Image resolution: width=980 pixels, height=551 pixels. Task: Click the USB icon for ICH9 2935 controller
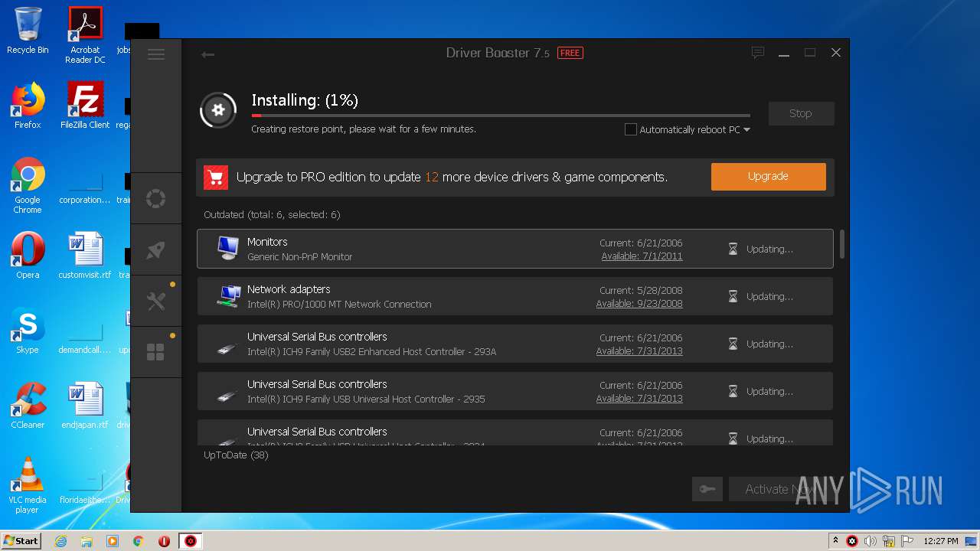pos(227,395)
